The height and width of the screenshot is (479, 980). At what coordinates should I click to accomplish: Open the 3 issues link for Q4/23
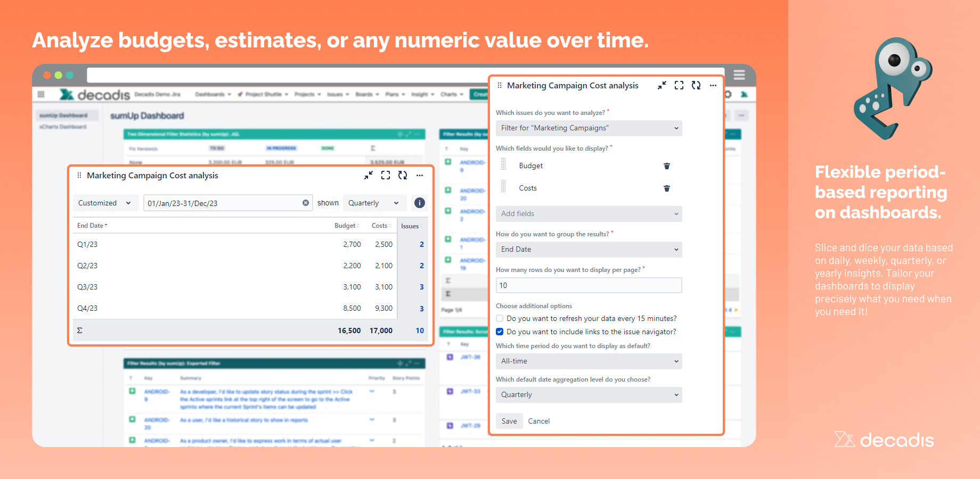(422, 308)
